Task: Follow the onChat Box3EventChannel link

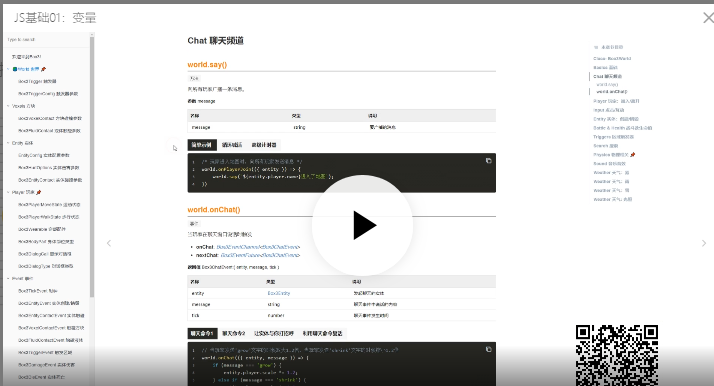Action: 258,247
